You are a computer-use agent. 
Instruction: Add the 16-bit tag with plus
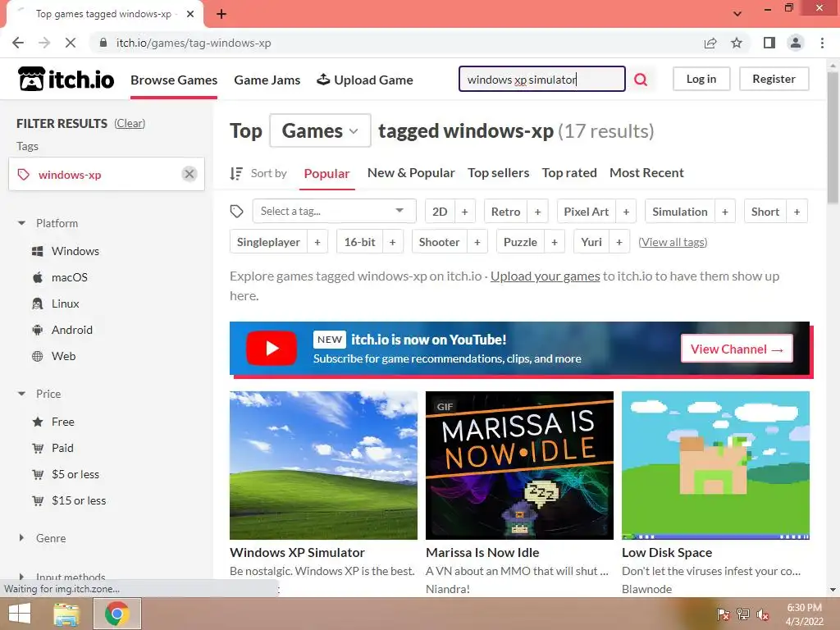click(392, 242)
